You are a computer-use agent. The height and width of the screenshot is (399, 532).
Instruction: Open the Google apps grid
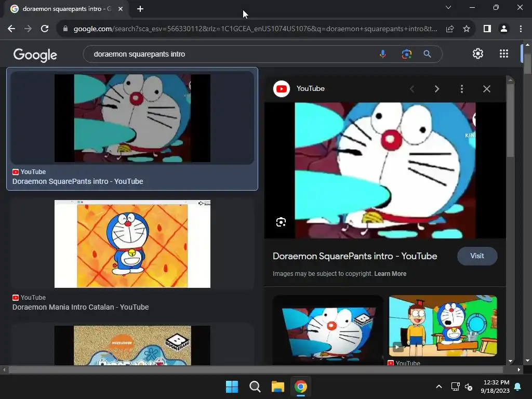point(504,54)
